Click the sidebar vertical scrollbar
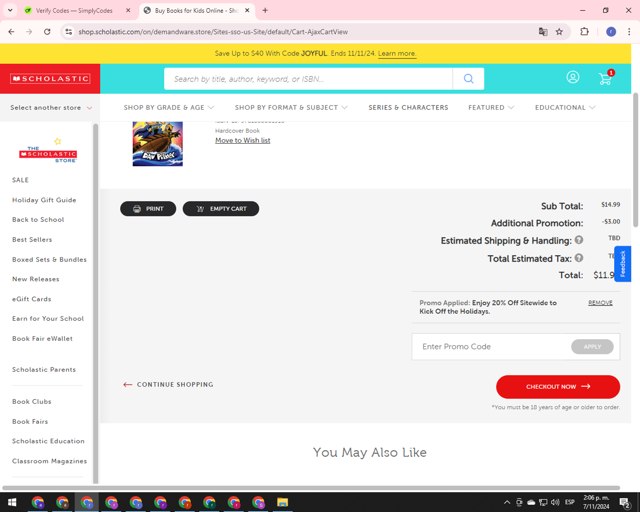 click(x=96, y=303)
